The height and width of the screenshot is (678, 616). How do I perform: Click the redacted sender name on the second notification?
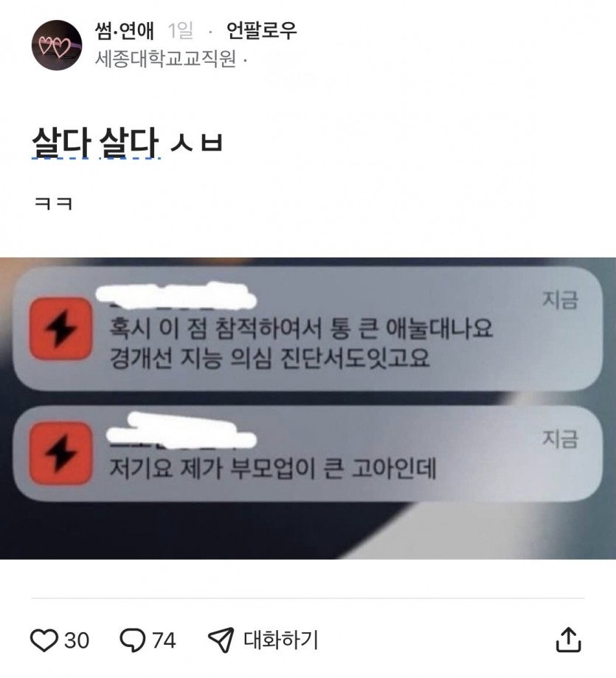(181, 432)
